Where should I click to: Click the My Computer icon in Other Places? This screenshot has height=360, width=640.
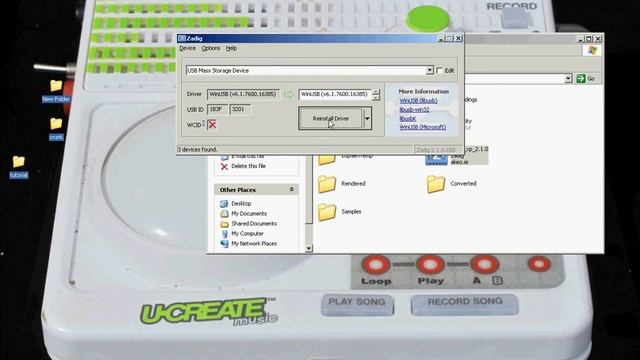click(x=224, y=233)
